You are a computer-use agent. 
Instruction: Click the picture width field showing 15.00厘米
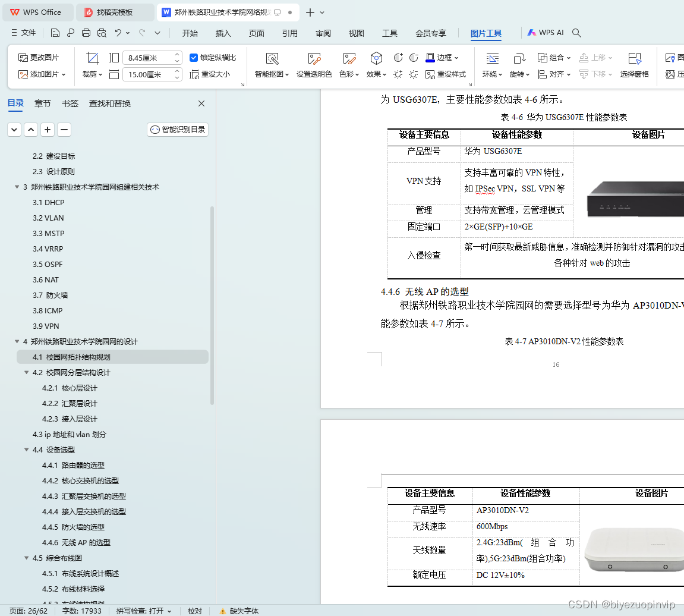pos(152,75)
